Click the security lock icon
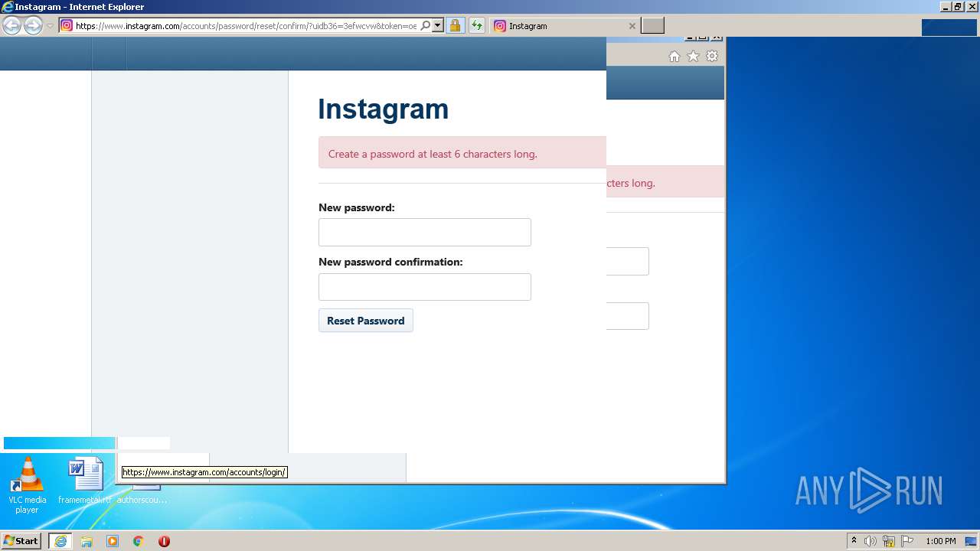The height and width of the screenshot is (551, 980). pos(455,25)
